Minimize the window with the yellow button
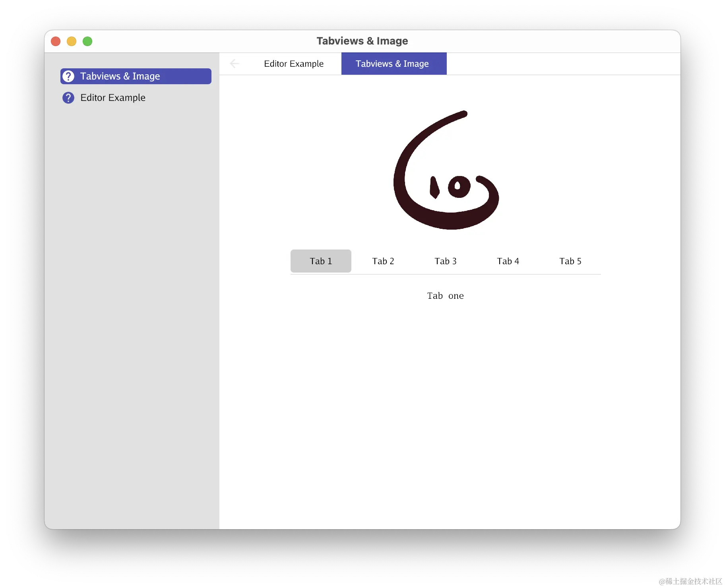 (x=72, y=41)
